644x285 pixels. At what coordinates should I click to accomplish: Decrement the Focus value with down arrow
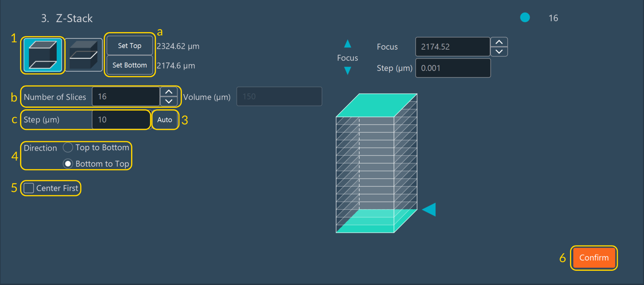(x=499, y=51)
